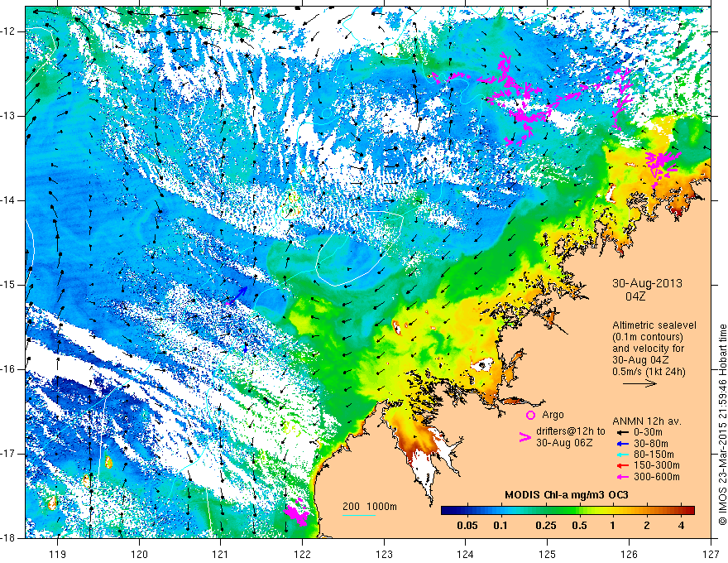The height and width of the screenshot is (563, 728).
Task: Click the '30-Aug 06Z' drifter time text
Action: click(564, 443)
